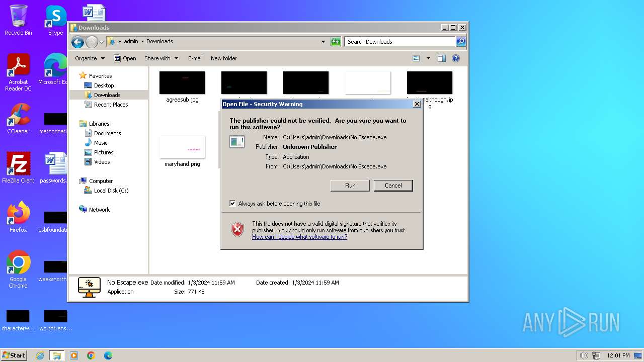This screenshot has height=362, width=644.
Task: Close the Security Warning dialog
Action: pos(417,104)
